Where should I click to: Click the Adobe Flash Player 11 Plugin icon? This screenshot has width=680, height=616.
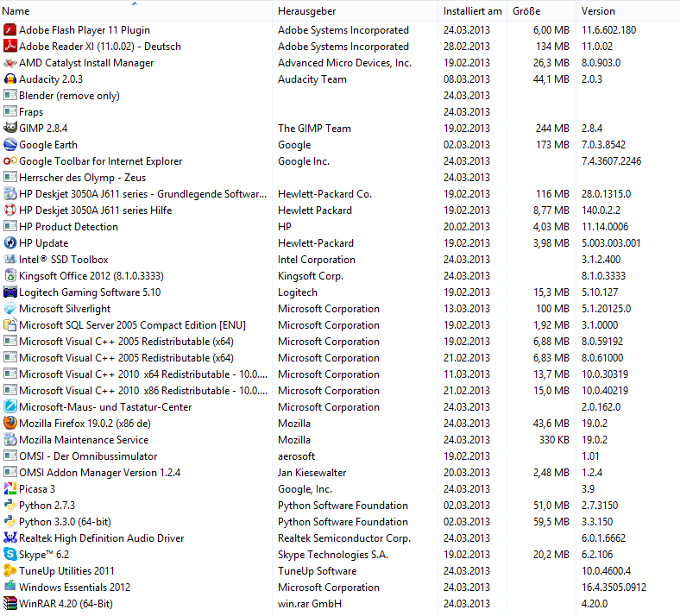coord(10,30)
